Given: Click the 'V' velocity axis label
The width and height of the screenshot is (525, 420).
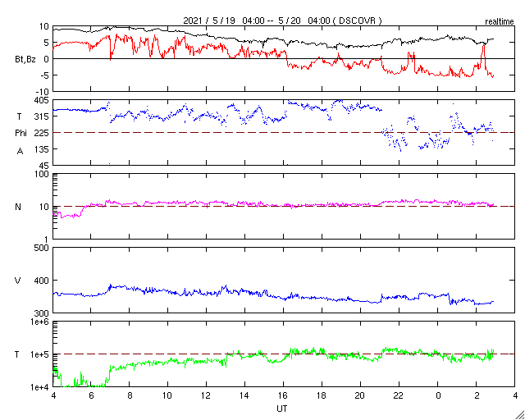Looking at the screenshot, I should (18, 281).
